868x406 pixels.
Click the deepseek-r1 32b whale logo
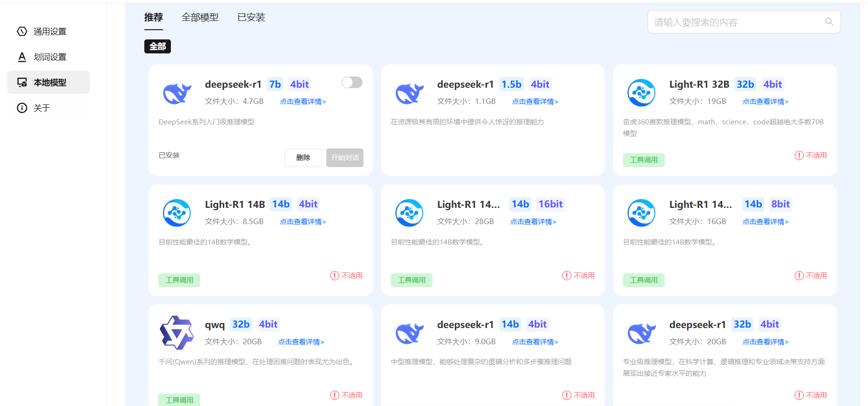(x=641, y=333)
